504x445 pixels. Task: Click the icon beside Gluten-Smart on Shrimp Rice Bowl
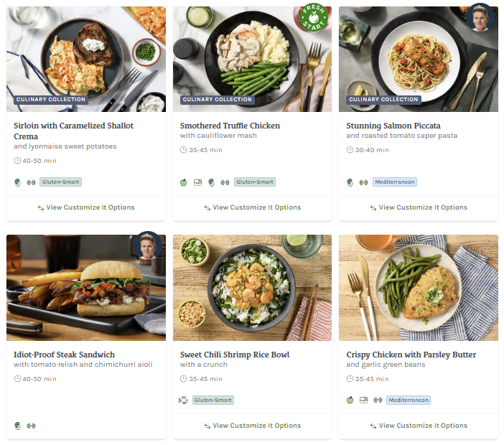click(x=183, y=400)
